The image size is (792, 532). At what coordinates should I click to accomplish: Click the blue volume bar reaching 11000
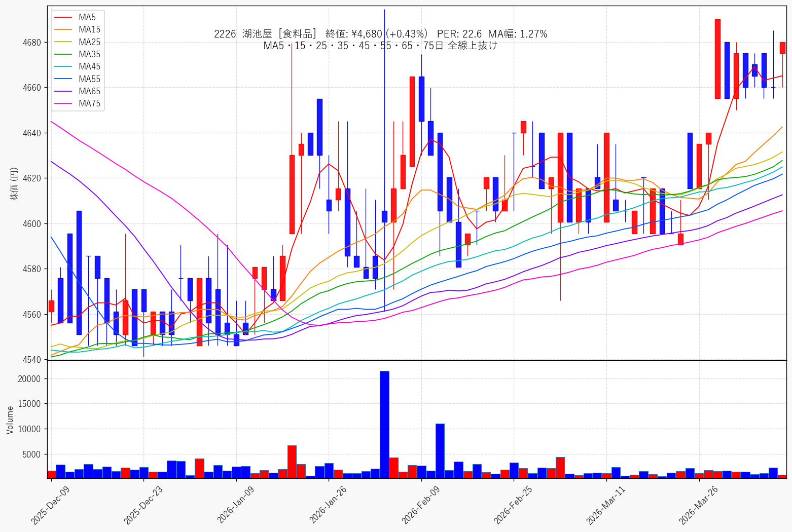point(440,451)
